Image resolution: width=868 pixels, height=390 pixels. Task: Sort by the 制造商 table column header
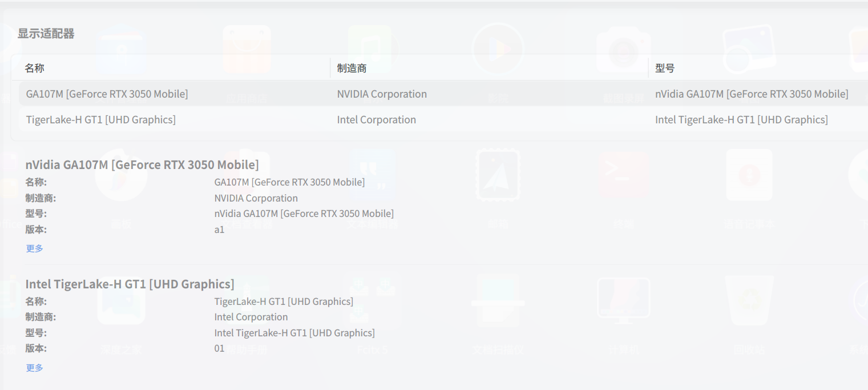click(x=352, y=68)
